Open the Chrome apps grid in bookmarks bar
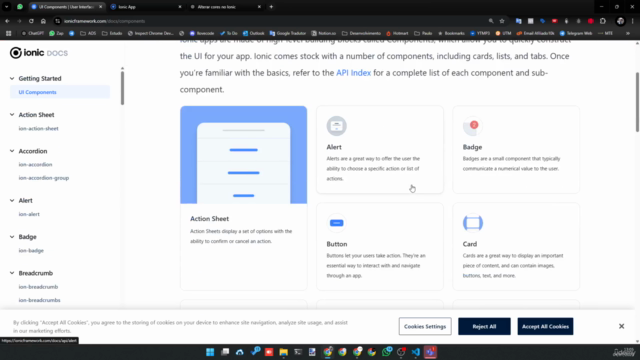Viewport: 640px width, 360px height. [x=9, y=33]
